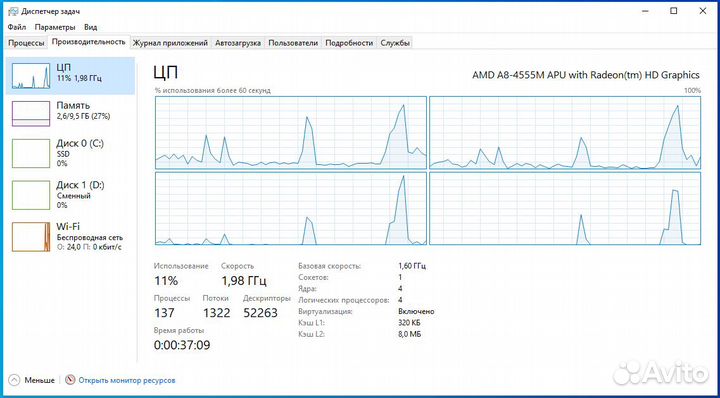Click the Виртуализация label

point(325,312)
